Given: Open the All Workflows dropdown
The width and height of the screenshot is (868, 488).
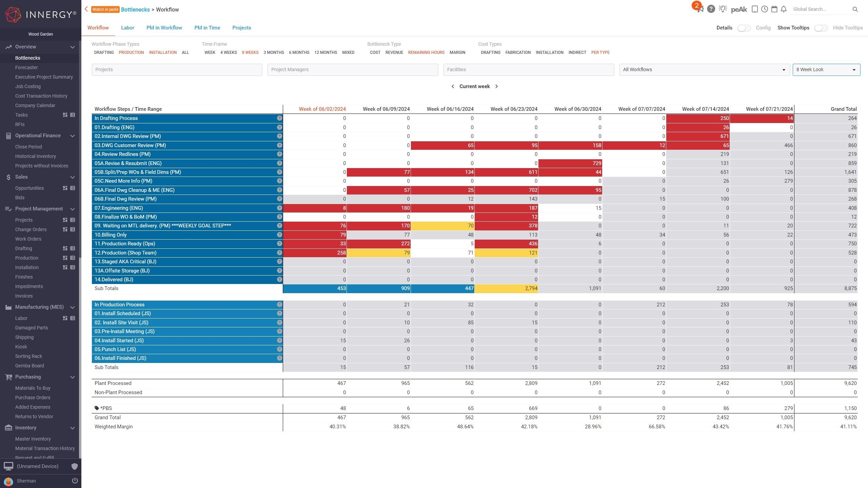Looking at the screenshot, I should (x=704, y=70).
